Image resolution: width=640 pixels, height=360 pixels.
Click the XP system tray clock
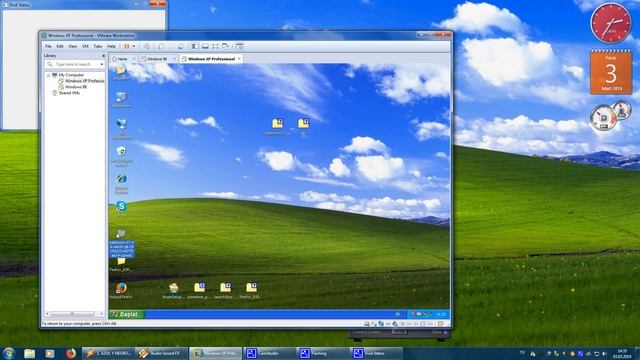coord(441,314)
